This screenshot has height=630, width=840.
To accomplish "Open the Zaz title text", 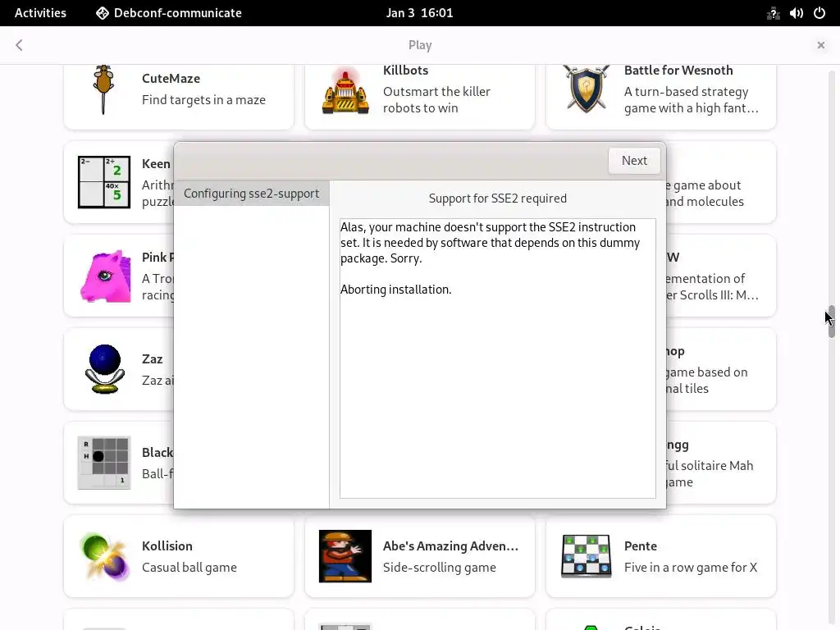I will (152, 359).
